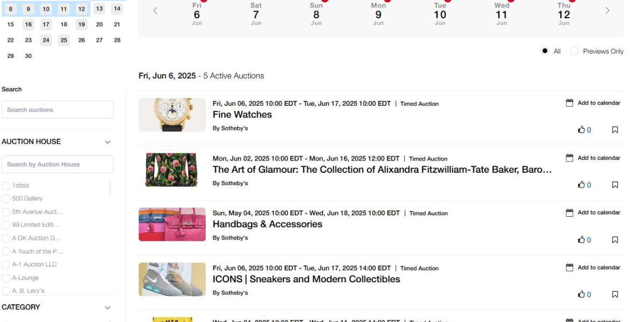Like the Handbags & Accessories auction
The height and width of the screenshot is (322, 644).
click(x=581, y=240)
